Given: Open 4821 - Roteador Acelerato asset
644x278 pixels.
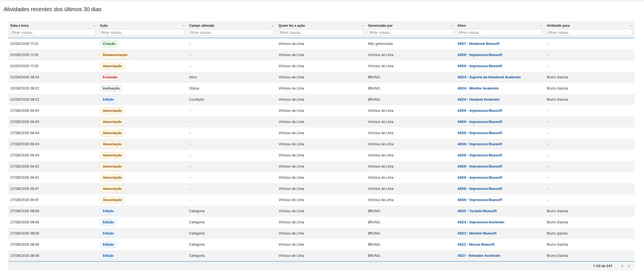Looking at the screenshot, I should pos(479,256).
